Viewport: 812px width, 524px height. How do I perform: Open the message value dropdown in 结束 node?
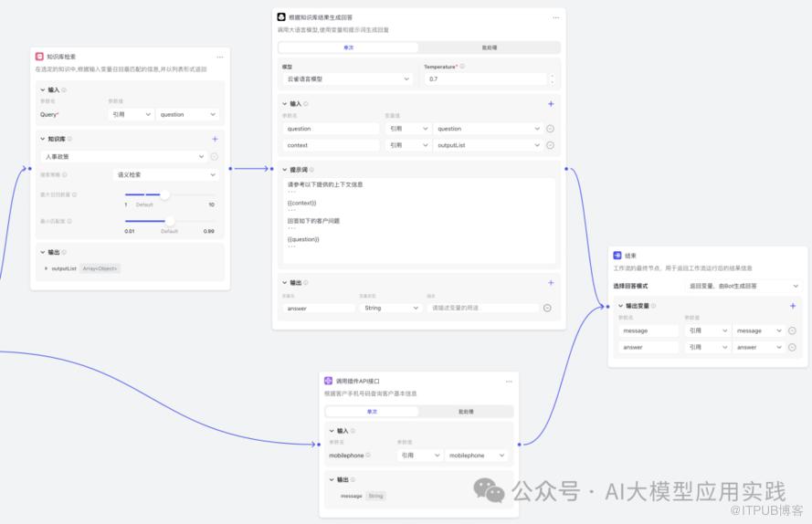[759, 330]
